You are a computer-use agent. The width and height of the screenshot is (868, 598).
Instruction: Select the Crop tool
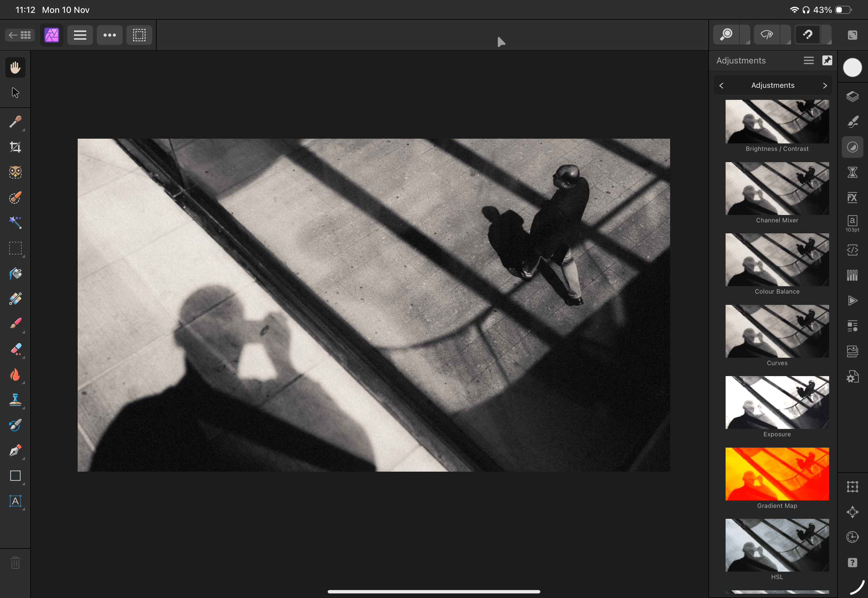coord(15,147)
